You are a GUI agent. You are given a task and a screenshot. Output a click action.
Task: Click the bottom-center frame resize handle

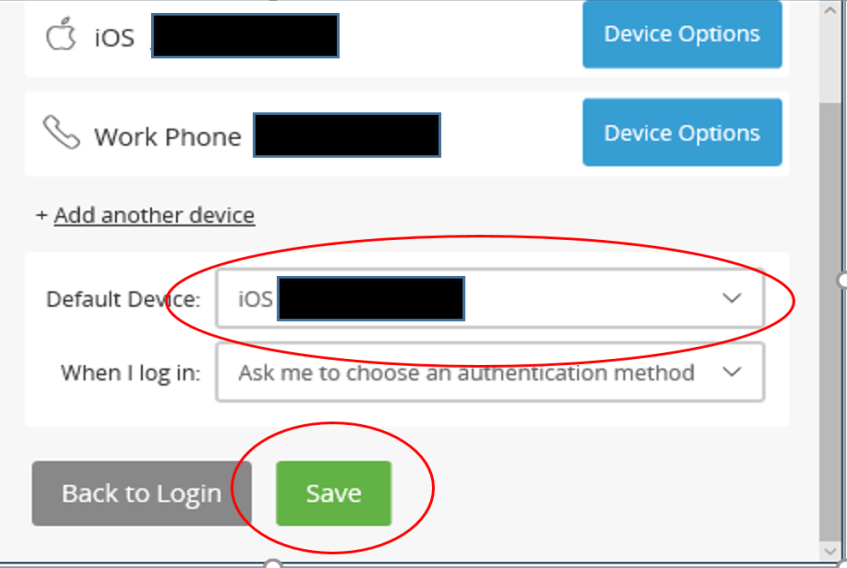(x=273, y=564)
